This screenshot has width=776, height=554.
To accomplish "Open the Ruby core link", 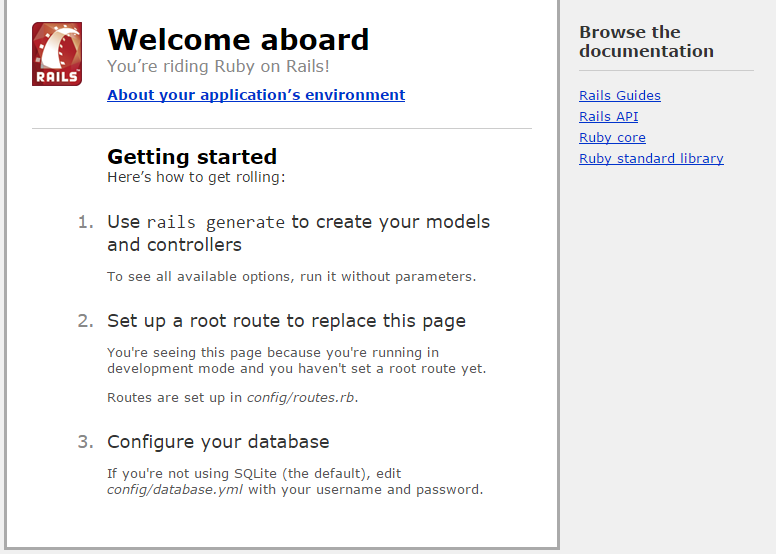I will [612, 138].
